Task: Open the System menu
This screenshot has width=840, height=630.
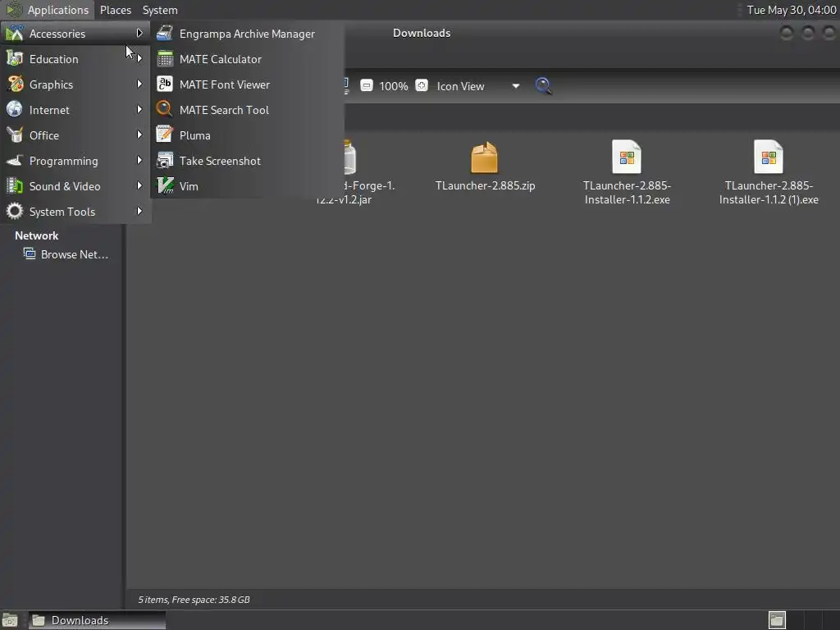Action: 160,10
